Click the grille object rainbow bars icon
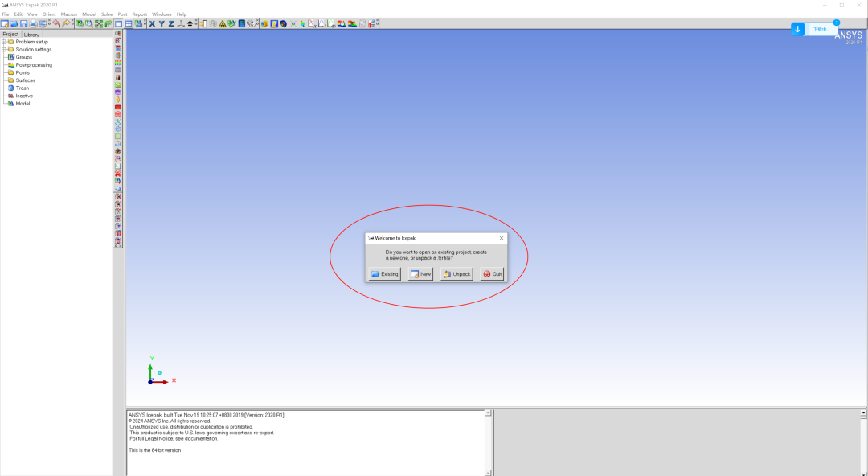868x476 pixels. (x=118, y=62)
